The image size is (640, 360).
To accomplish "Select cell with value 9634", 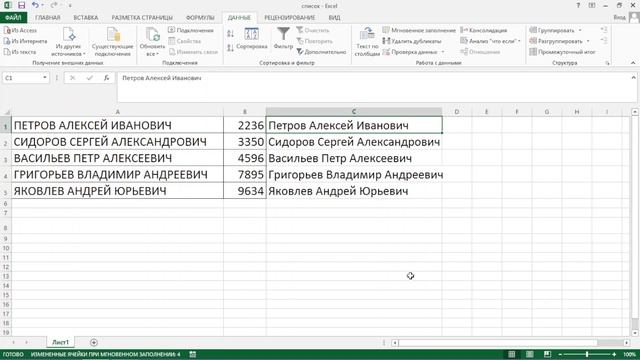I will click(x=245, y=191).
